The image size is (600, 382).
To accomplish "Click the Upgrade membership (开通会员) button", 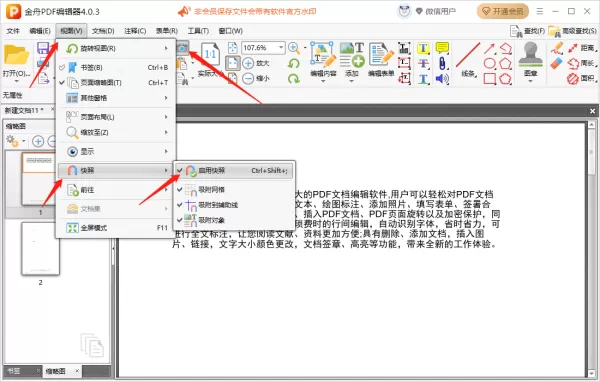I will [x=502, y=11].
